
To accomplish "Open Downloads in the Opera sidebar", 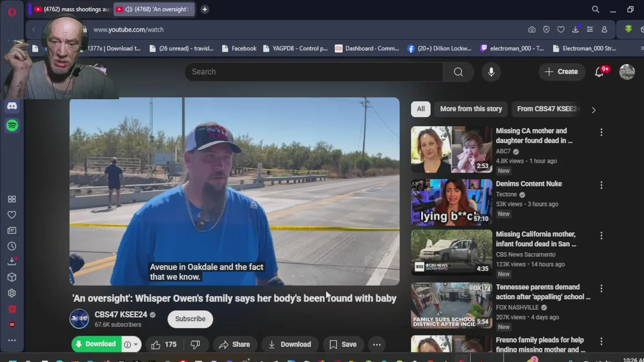I will click(12, 261).
